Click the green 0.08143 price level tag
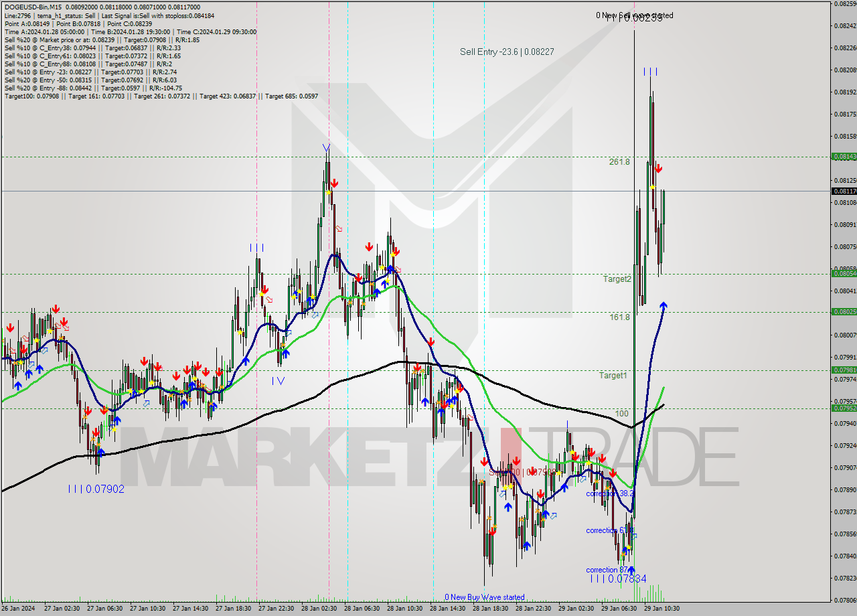Image resolution: width=857 pixels, height=616 pixels. [844, 156]
